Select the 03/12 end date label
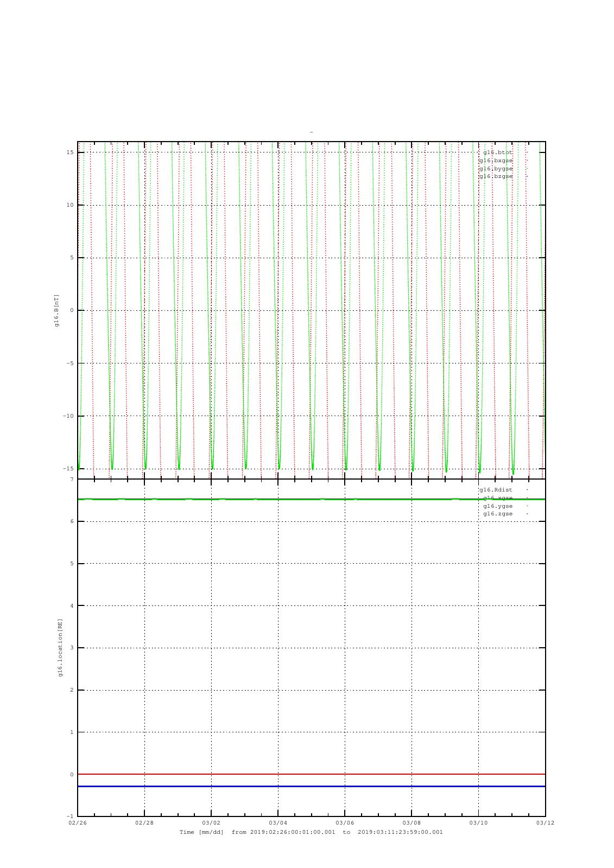 (545, 822)
